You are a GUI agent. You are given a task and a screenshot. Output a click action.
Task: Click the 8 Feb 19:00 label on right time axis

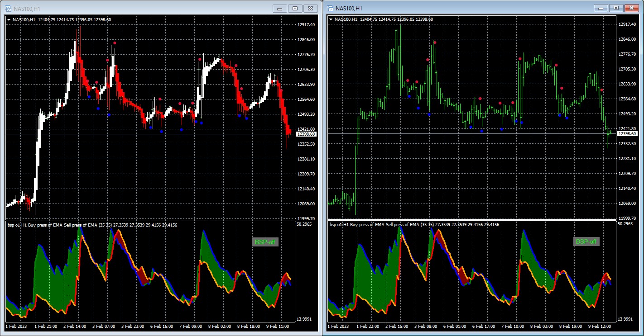pyautogui.click(x=570, y=326)
